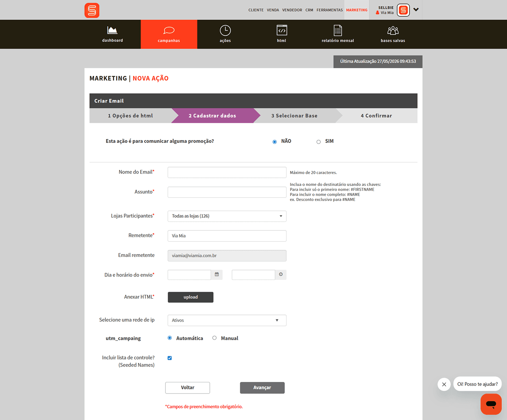Expand the account dropdown chevron
The image size is (507, 420).
(x=416, y=10)
